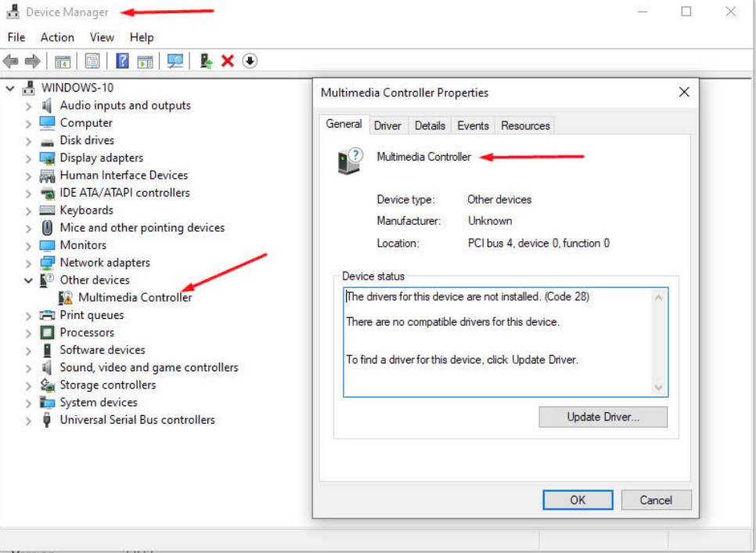This screenshot has height=553, width=756.
Task: Click Show/Hide Console Tree toolbar icon
Action: 63,61
